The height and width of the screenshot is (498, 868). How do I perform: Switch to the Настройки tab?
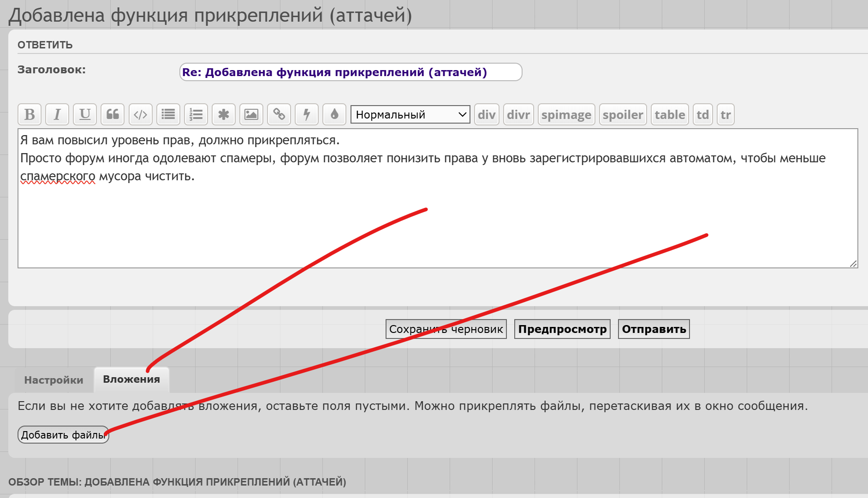click(x=54, y=380)
